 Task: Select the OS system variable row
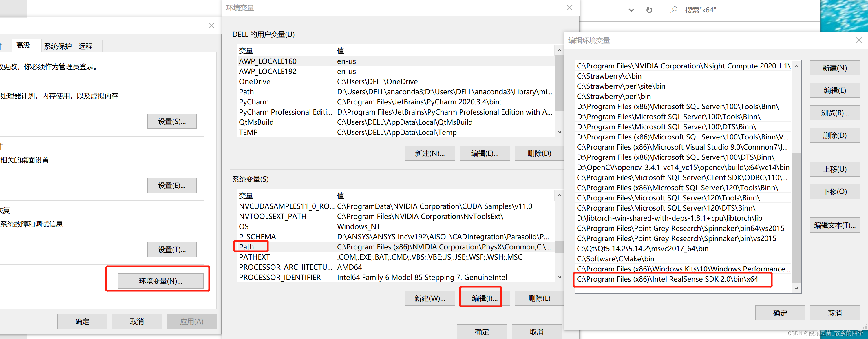(396, 227)
